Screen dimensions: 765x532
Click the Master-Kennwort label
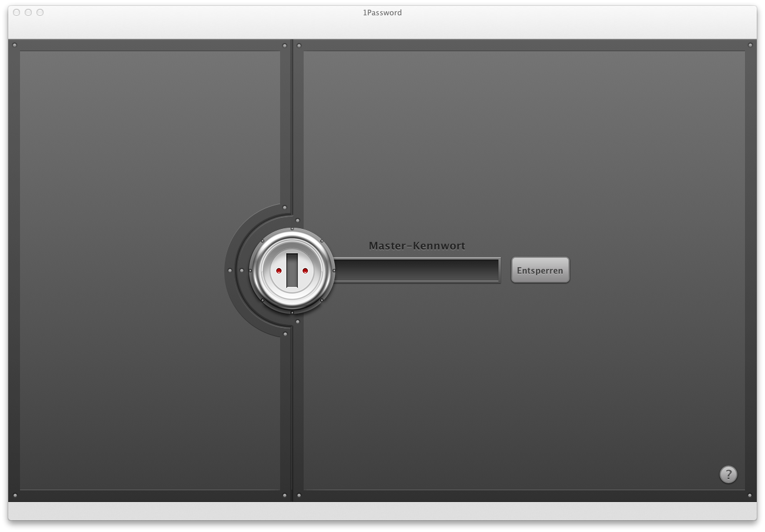point(417,246)
